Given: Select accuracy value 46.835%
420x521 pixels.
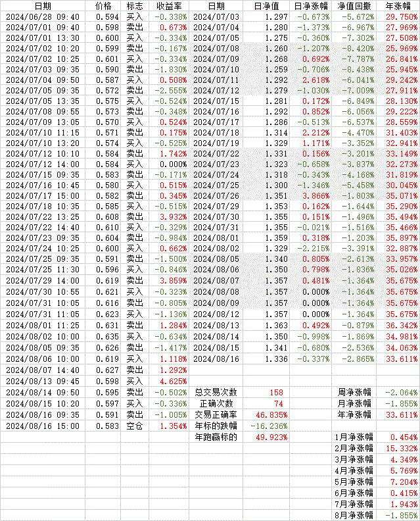Looking at the screenshot, I should click(271, 415).
